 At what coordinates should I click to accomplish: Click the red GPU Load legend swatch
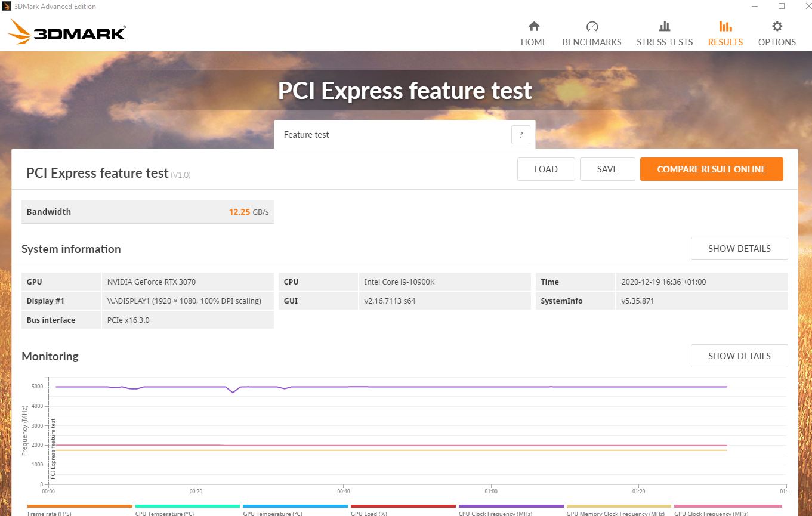[403, 506]
